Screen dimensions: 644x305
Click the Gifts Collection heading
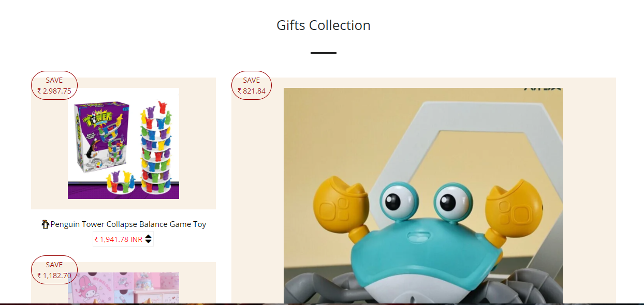pos(324,25)
